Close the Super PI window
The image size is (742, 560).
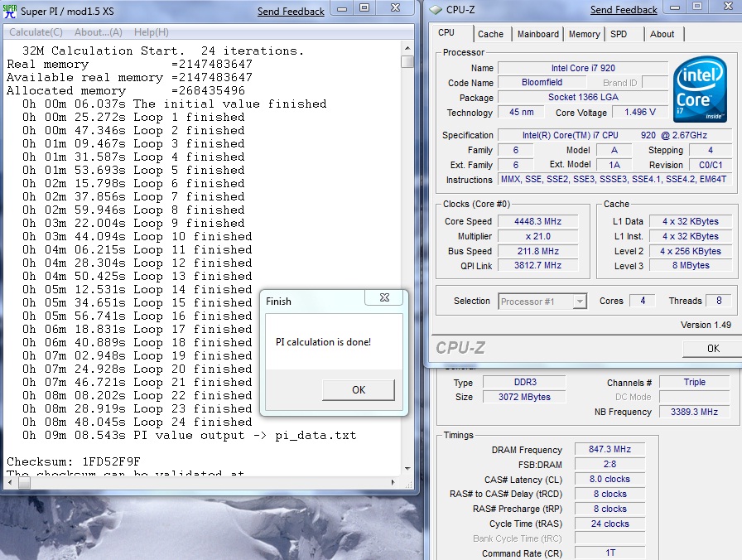(x=396, y=8)
